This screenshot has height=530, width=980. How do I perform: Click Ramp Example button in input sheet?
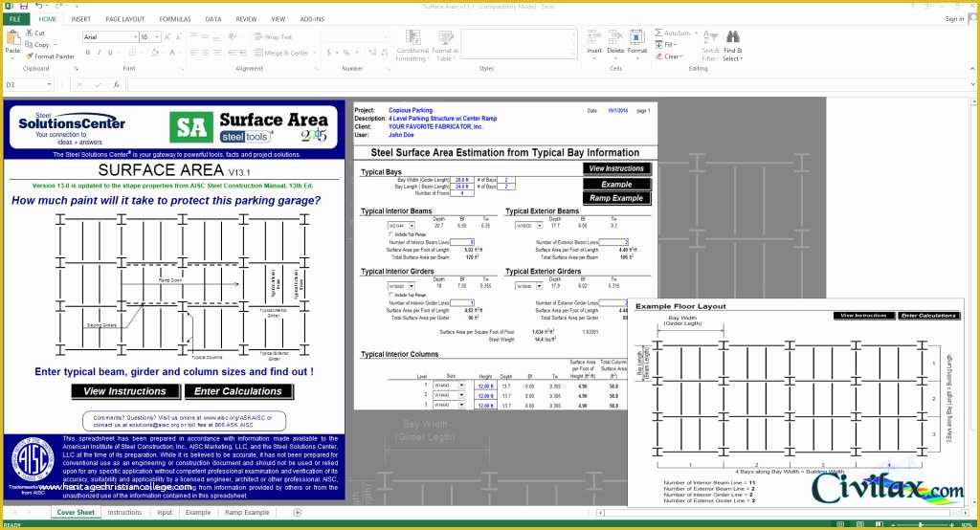(616, 198)
